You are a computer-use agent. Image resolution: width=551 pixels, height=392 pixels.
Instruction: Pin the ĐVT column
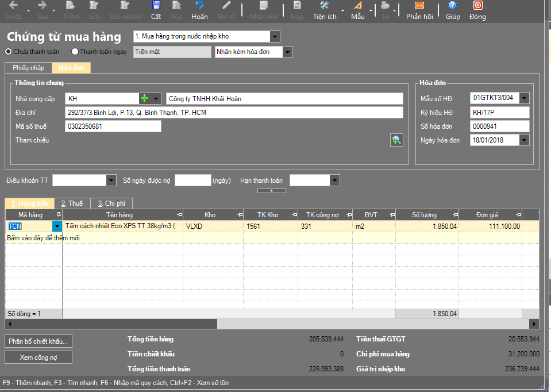pos(392,214)
